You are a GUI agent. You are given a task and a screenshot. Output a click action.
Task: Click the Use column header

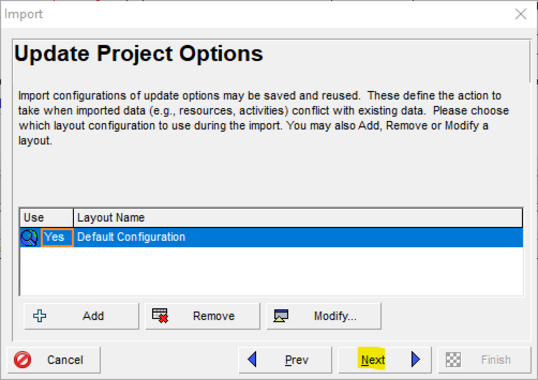coord(47,218)
